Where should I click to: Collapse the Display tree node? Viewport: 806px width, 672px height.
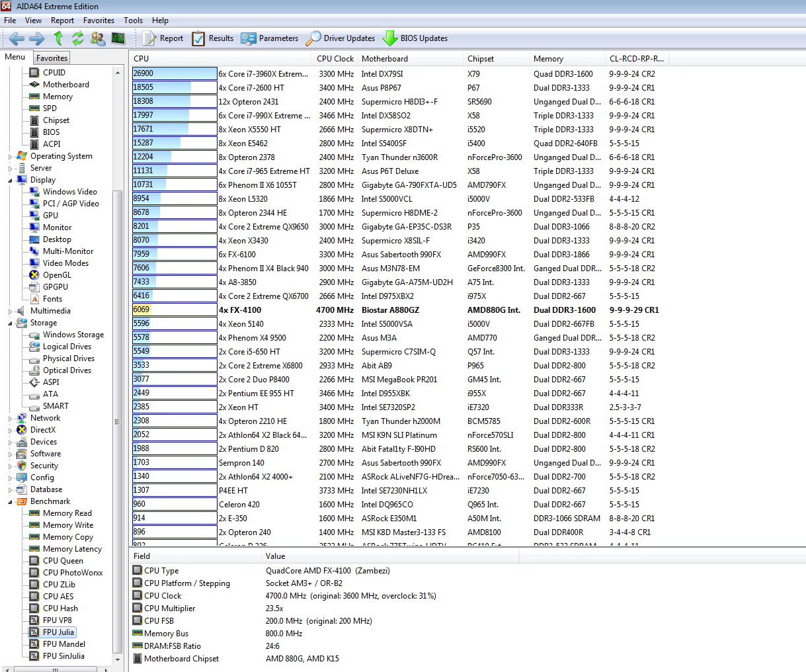click(x=10, y=180)
